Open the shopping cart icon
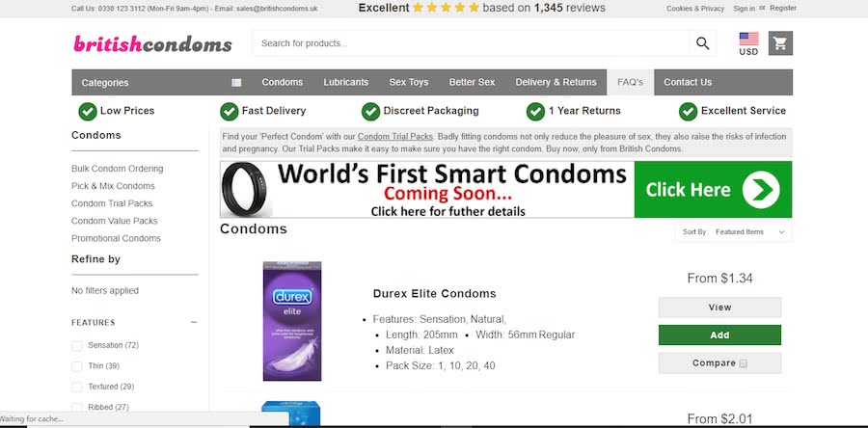The height and width of the screenshot is (428, 868). coord(780,43)
